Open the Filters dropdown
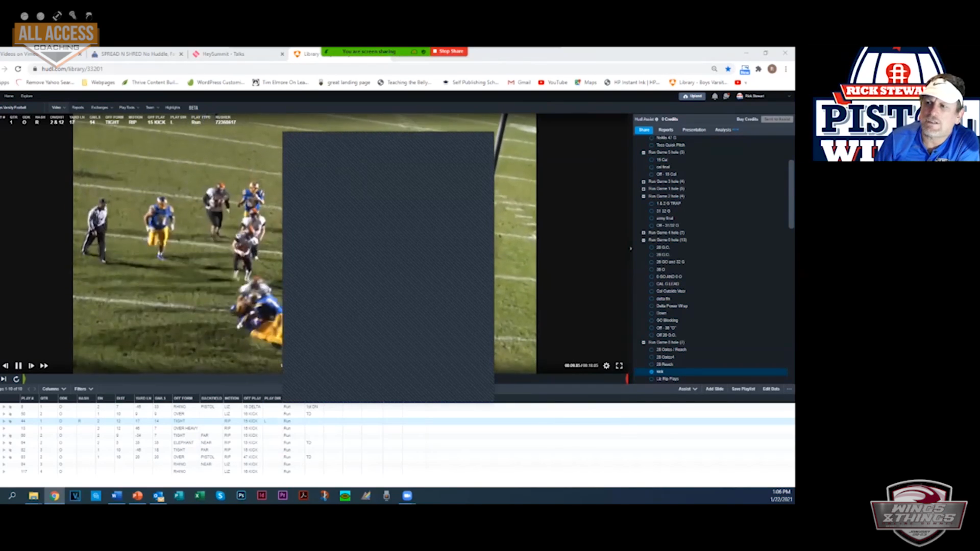The height and width of the screenshot is (551, 980). 84,389
